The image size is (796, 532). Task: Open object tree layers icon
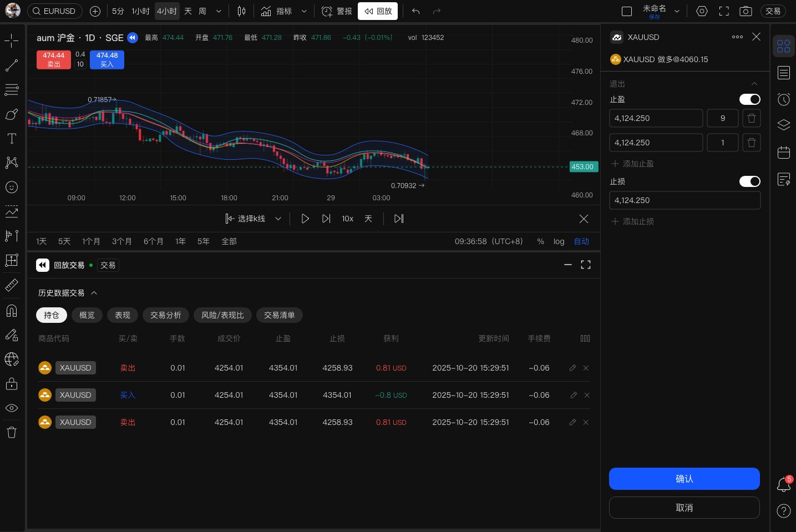click(784, 125)
